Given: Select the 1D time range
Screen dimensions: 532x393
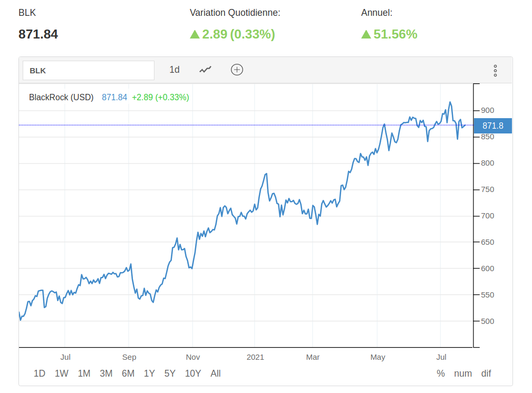Looking at the screenshot, I should (40, 373).
